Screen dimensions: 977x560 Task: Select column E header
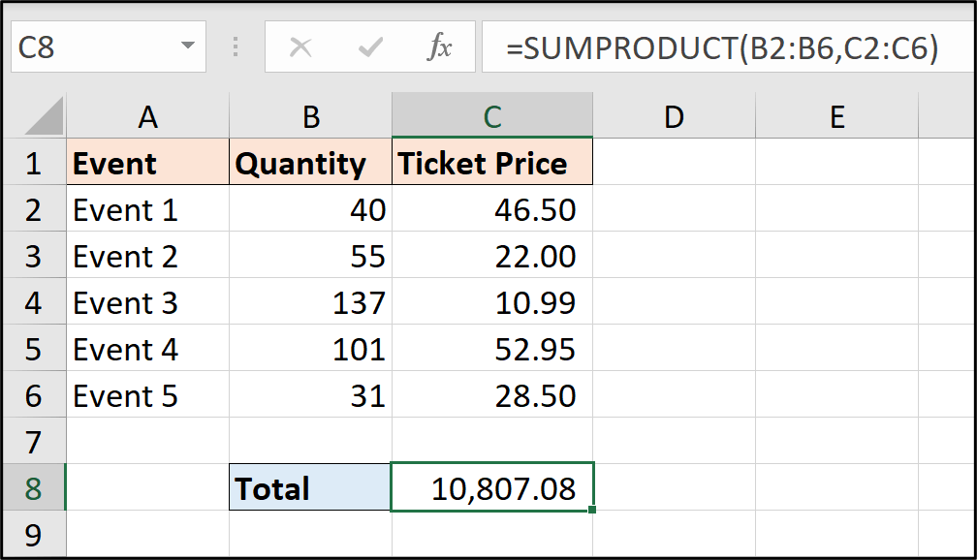(836, 116)
